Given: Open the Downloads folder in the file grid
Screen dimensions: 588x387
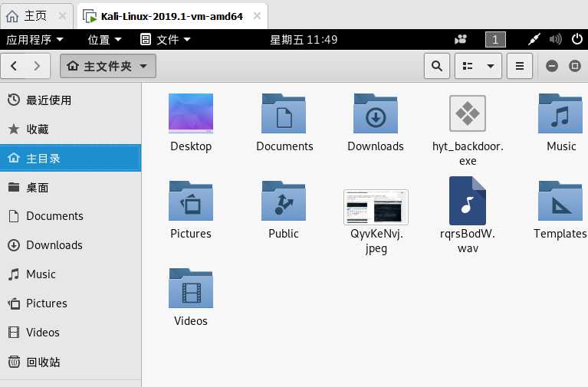Looking at the screenshot, I should tap(376, 113).
